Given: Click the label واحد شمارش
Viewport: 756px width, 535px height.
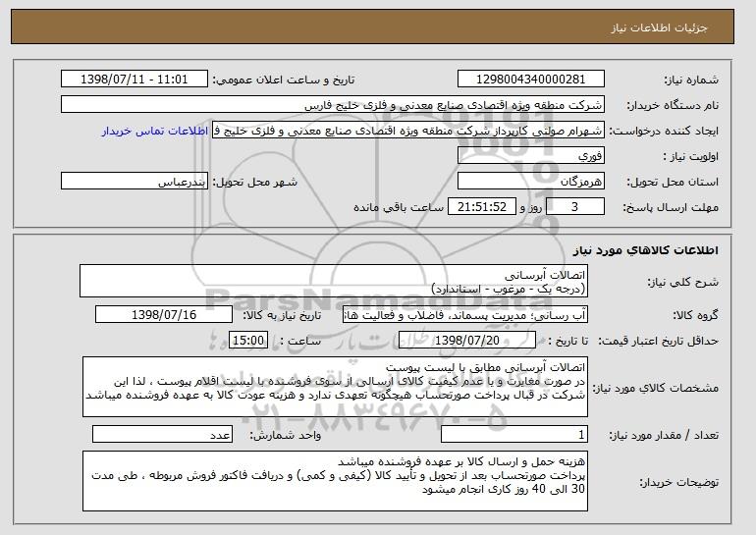Looking at the screenshot, I should [285, 435].
